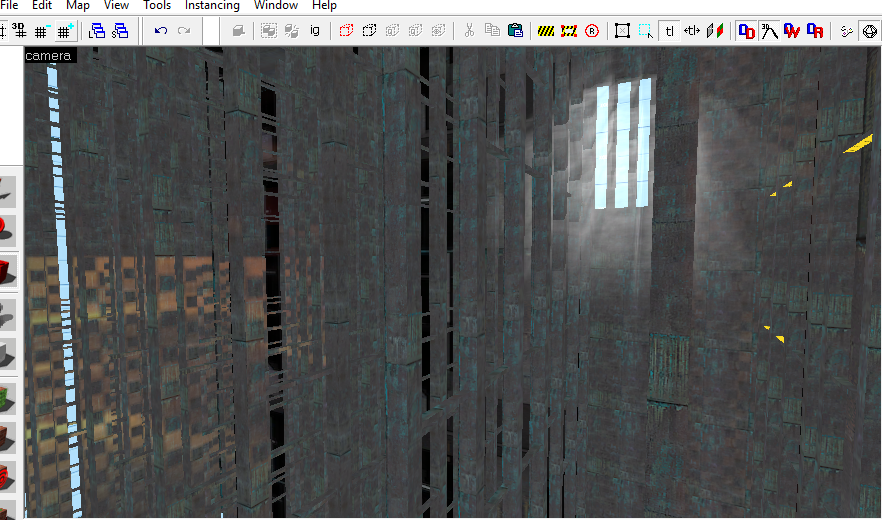The height and width of the screenshot is (520, 882).
Task: Toggle select-by-handles square icon
Action: 622,30
